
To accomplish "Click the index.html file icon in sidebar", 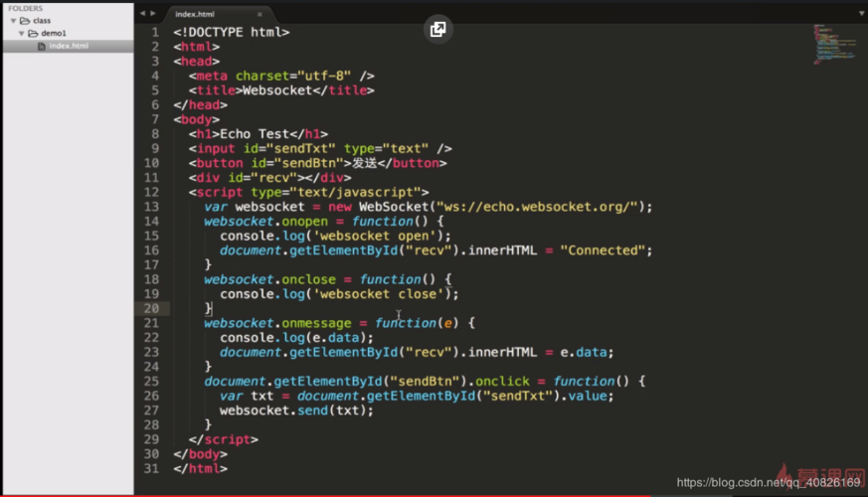I will 42,46.
